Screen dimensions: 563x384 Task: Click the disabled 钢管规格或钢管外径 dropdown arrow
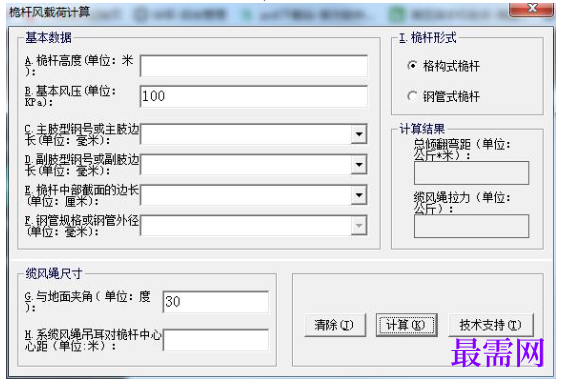pos(359,226)
